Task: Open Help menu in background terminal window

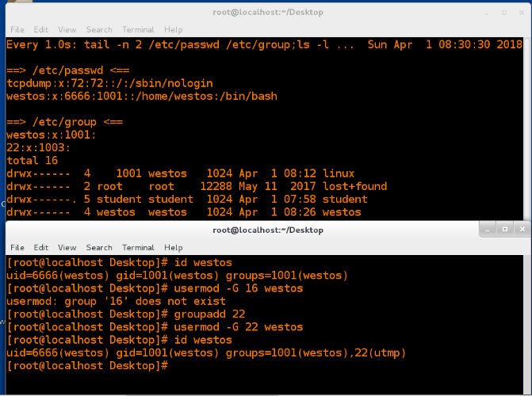Action: 174,29
